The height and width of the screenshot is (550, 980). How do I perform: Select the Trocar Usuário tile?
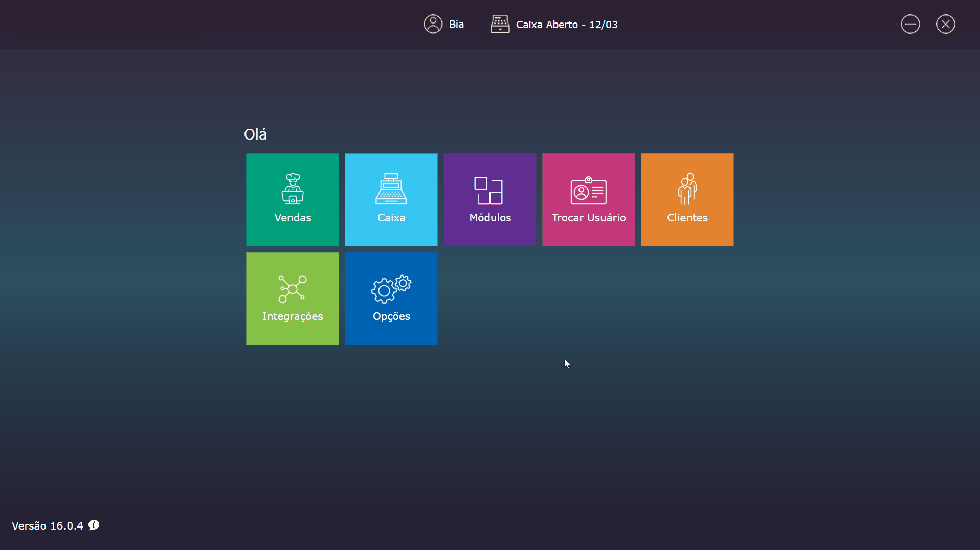click(588, 199)
